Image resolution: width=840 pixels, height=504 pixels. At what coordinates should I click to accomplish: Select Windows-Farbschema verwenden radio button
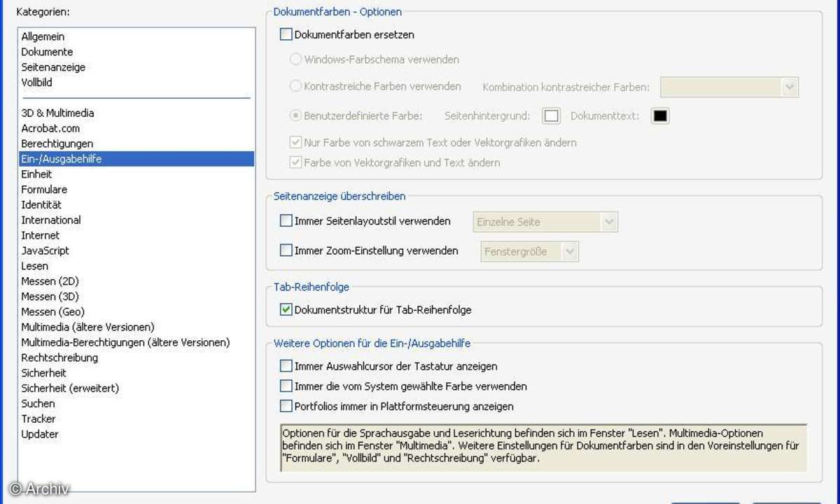pyautogui.click(x=296, y=59)
